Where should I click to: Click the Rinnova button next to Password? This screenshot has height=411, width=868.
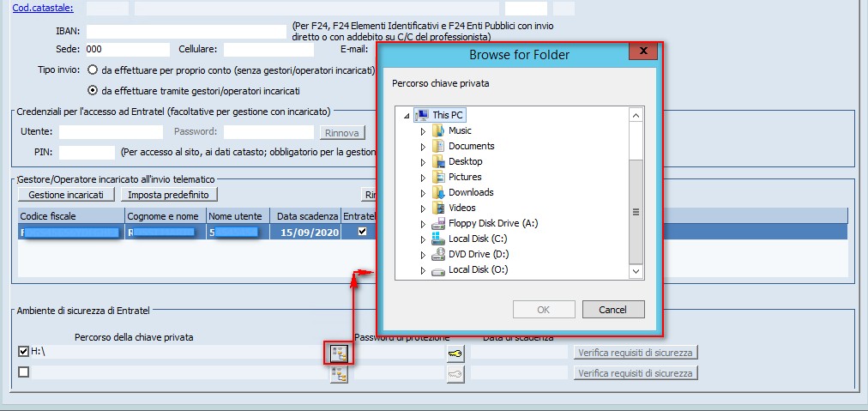pyautogui.click(x=342, y=133)
